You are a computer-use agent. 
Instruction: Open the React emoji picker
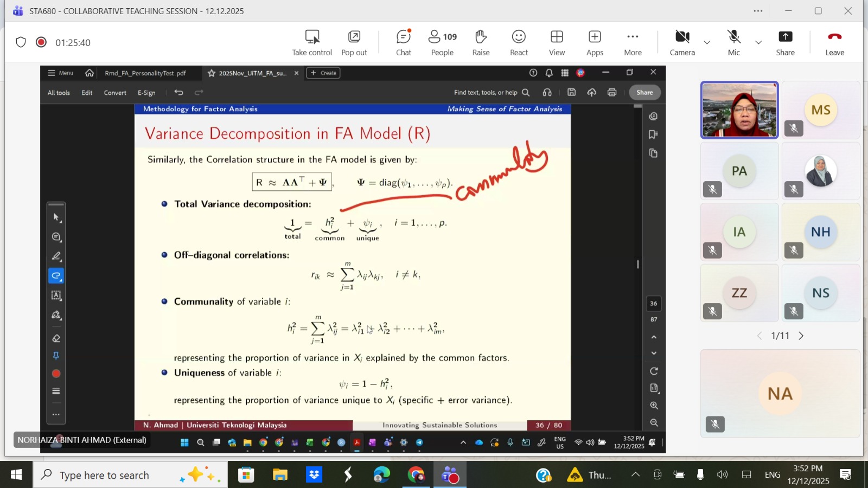(x=519, y=43)
